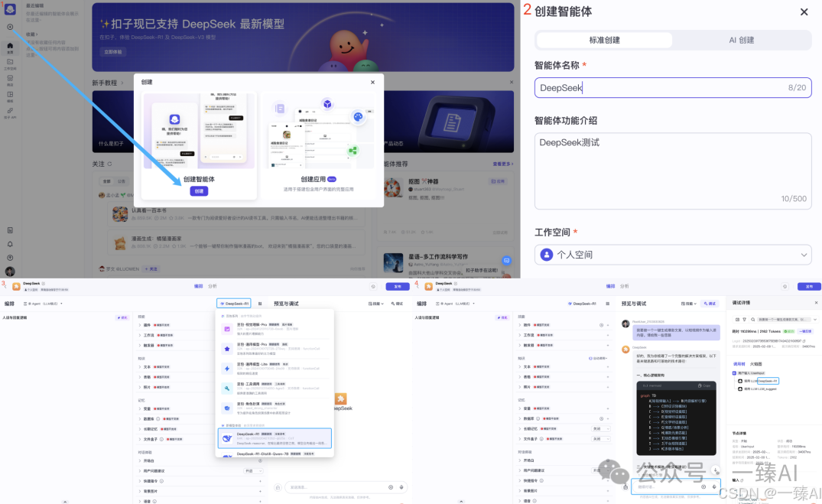Click the home icon in the Coze sidebar

click(x=9, y=45)
